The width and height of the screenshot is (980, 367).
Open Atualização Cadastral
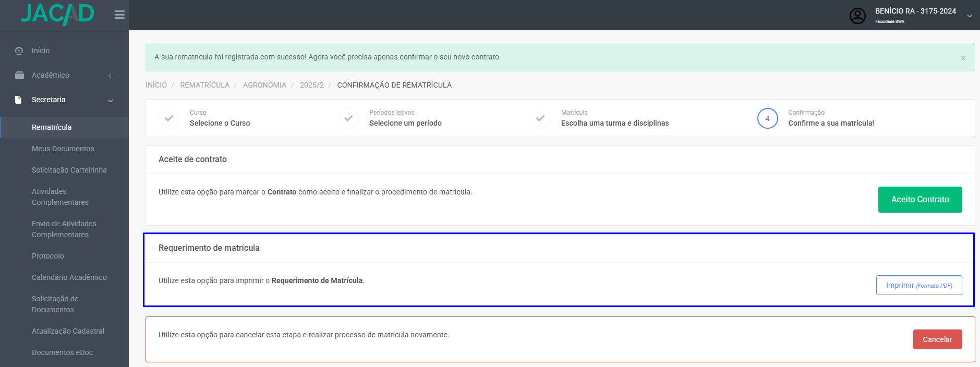click(68, 331)
